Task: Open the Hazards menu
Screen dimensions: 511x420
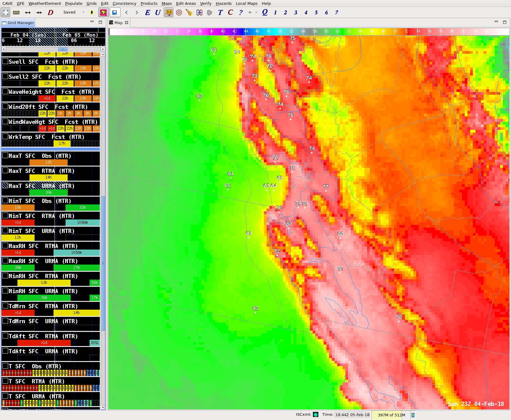Action: click(224, 3)
